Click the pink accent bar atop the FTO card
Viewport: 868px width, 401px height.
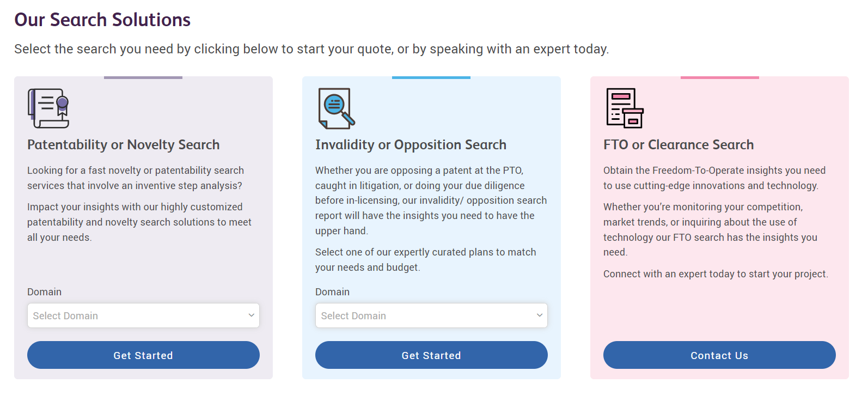tap(719, 77)
